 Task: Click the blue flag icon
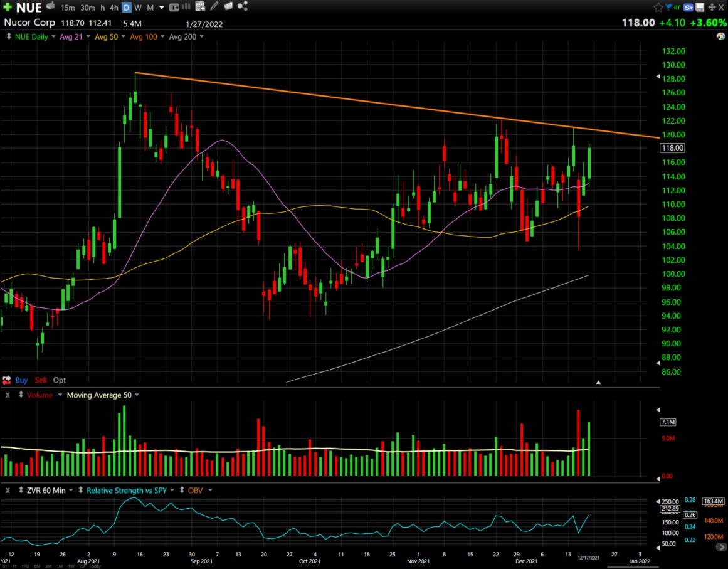pyautogui.click(x=668, y=7)
